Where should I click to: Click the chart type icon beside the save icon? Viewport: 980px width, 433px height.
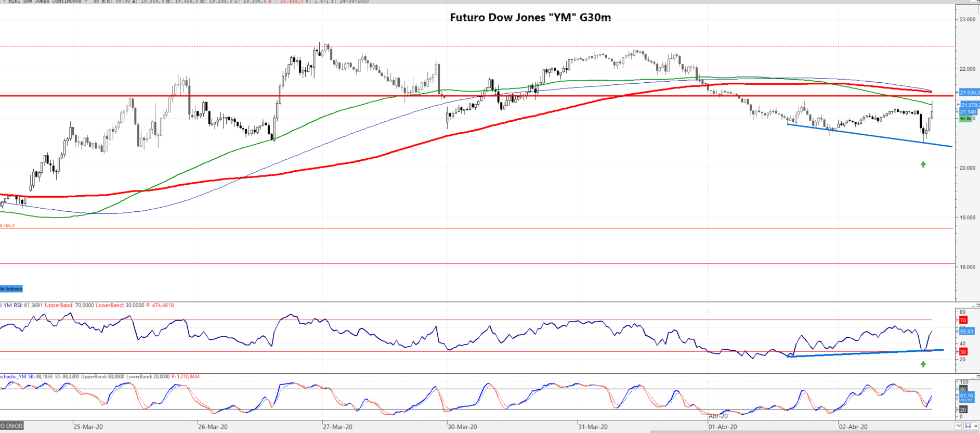(x=958, y=426)
